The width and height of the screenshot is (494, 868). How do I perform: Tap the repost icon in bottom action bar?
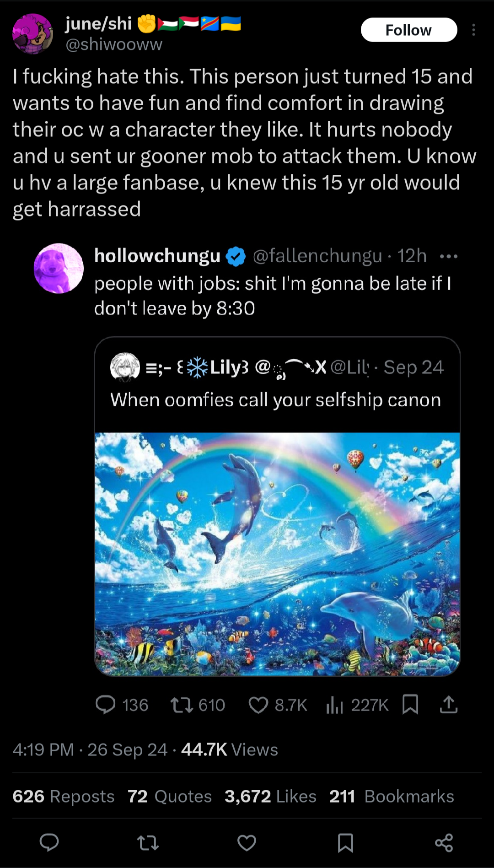[148, 842]
